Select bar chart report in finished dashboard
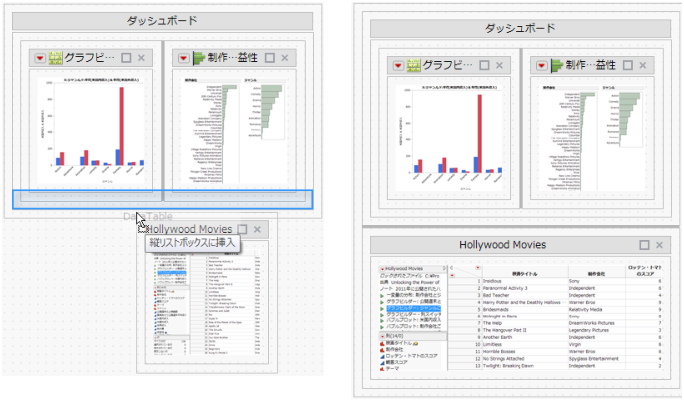The image size is (684, 401). [449, 137]
